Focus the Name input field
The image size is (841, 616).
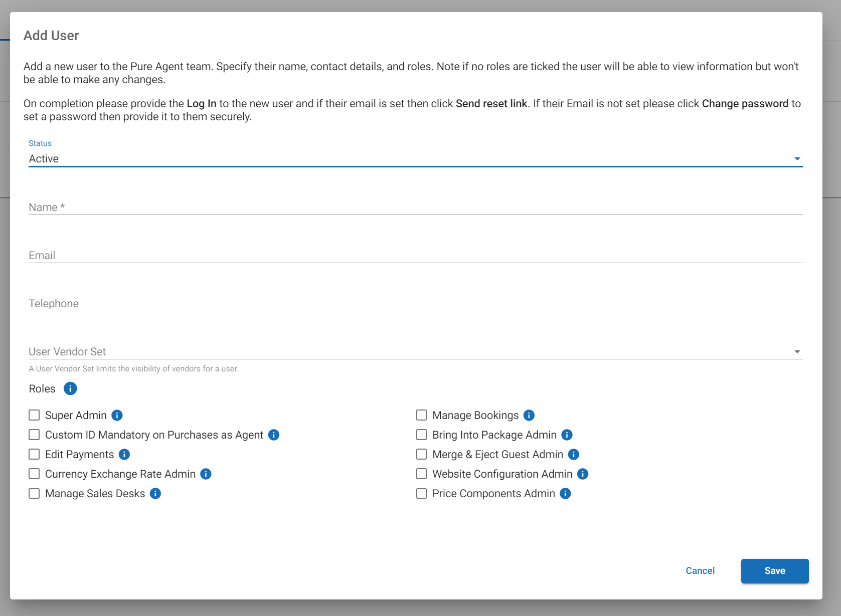[x=415, y=207]
